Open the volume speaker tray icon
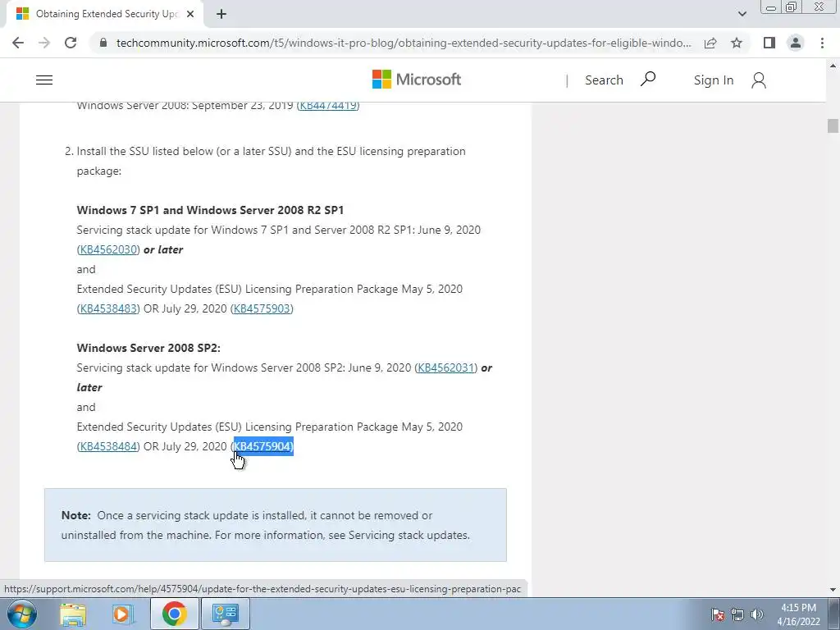The image size is (840, 630). (x=756, y=614)
